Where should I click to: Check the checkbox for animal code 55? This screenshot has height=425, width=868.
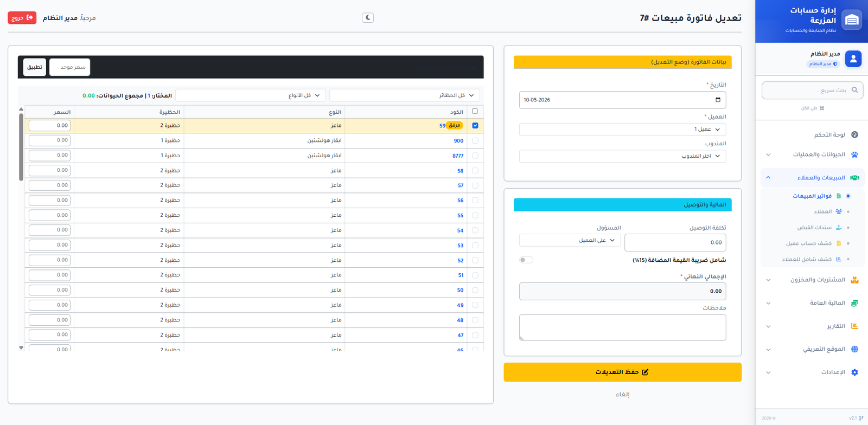(x=475, y=215)
